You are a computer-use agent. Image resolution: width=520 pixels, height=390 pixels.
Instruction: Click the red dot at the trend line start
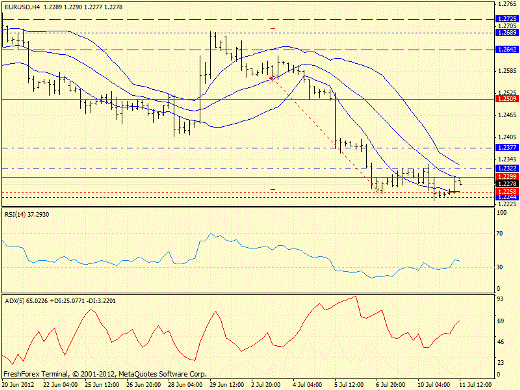pos(272,79)
